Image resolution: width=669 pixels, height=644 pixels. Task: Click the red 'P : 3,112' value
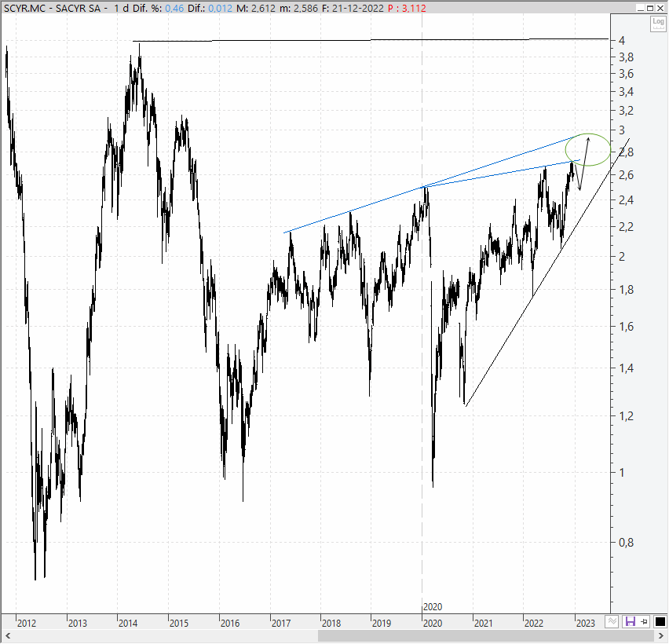tap(407, 8)
